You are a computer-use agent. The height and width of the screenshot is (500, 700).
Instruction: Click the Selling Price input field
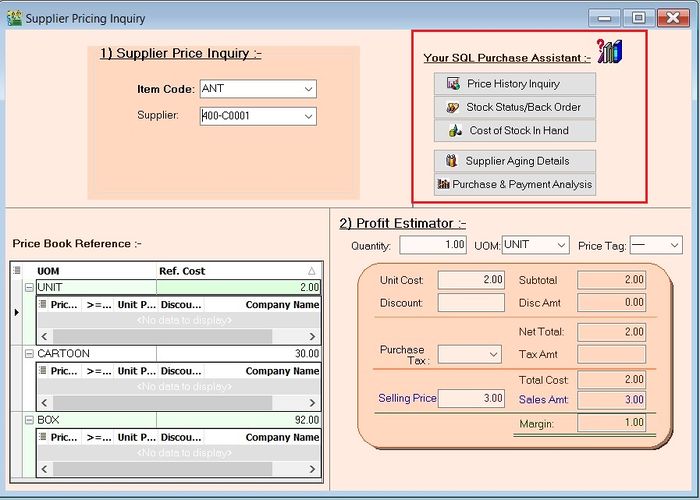tap(471, 398)
